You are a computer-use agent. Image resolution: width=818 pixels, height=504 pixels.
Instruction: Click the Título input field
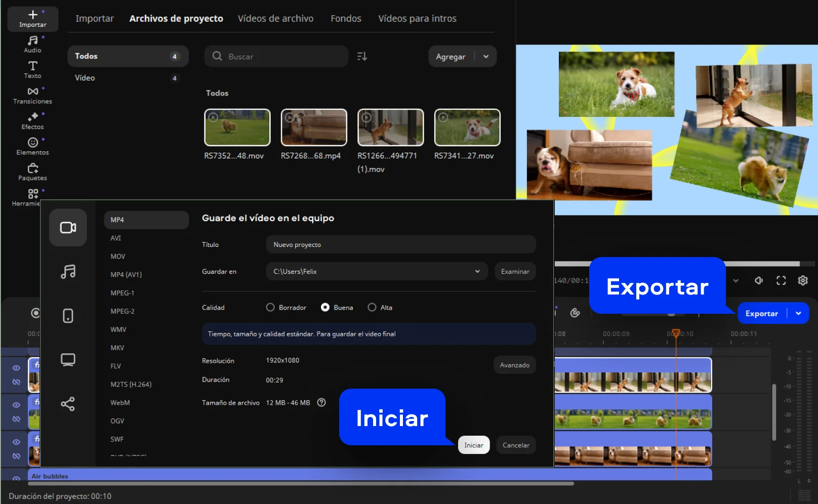point(400,245)
